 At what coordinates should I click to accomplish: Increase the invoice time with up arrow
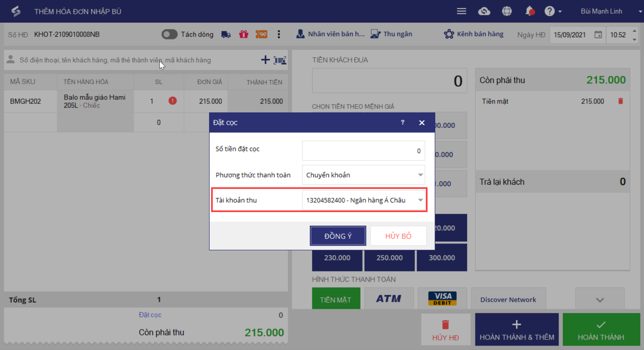coord(634,31)
